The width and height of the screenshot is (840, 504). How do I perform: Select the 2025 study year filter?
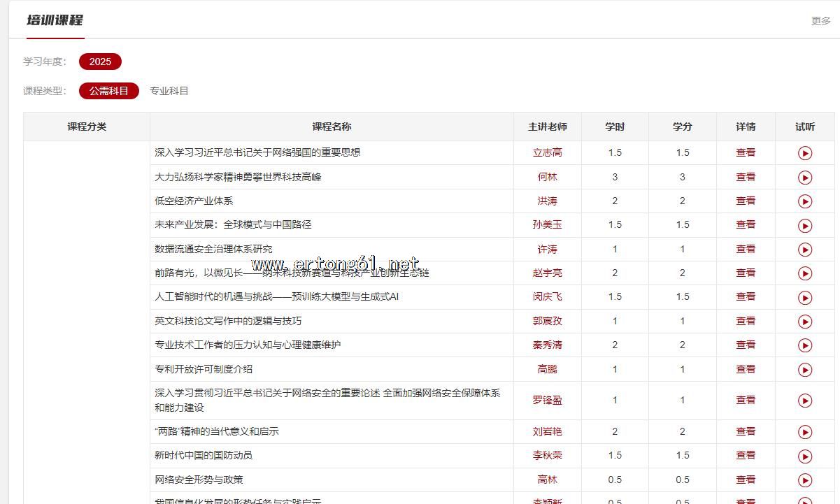click(x=100, y=62)
